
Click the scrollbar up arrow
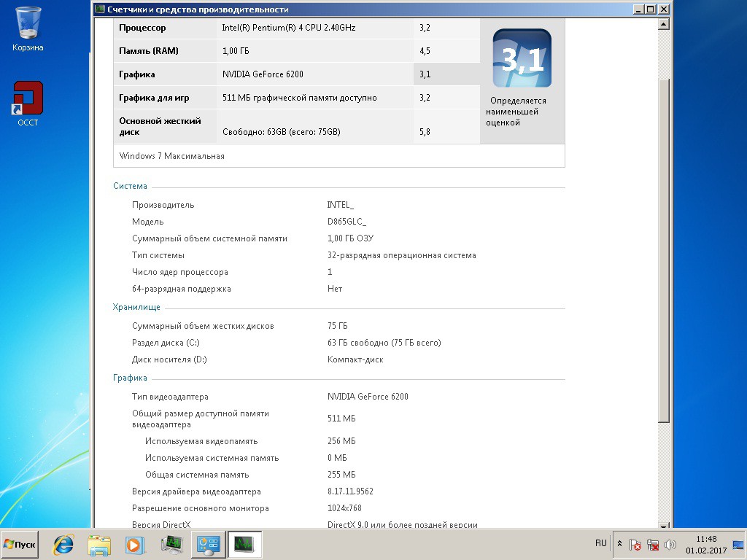click(x=664, y=24)
